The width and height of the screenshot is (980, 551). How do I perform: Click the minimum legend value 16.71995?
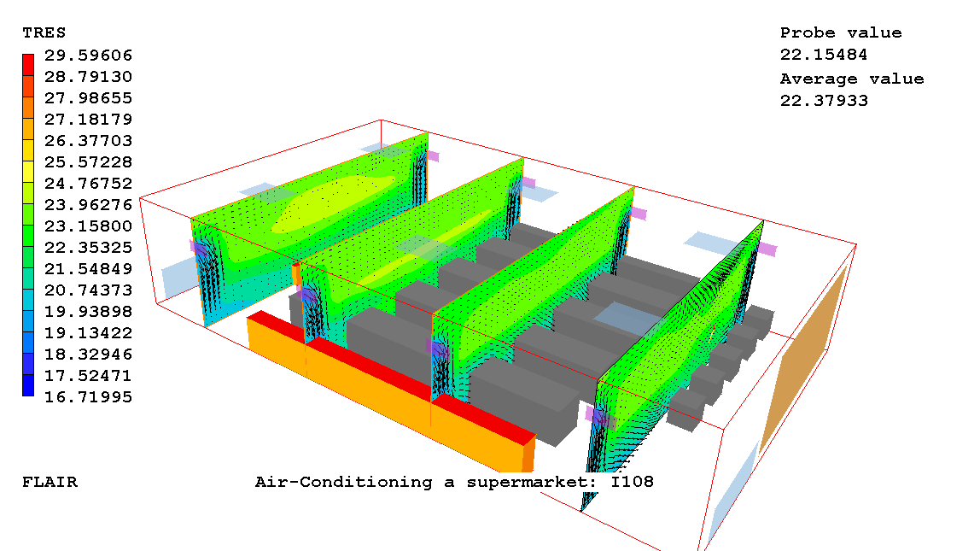pyautogui.click(x=88, y=396)
